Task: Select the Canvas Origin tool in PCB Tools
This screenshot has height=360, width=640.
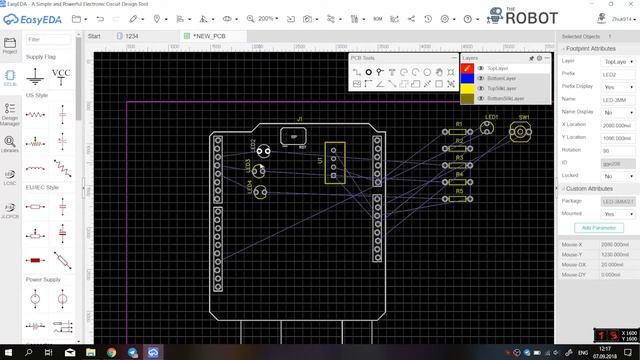Action: [x=369, y=84]
